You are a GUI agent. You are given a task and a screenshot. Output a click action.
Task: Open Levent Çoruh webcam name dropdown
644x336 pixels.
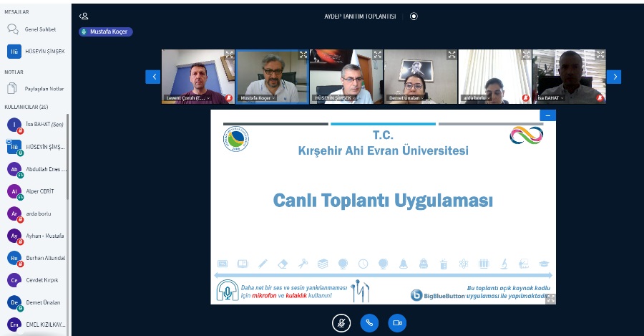188,98
